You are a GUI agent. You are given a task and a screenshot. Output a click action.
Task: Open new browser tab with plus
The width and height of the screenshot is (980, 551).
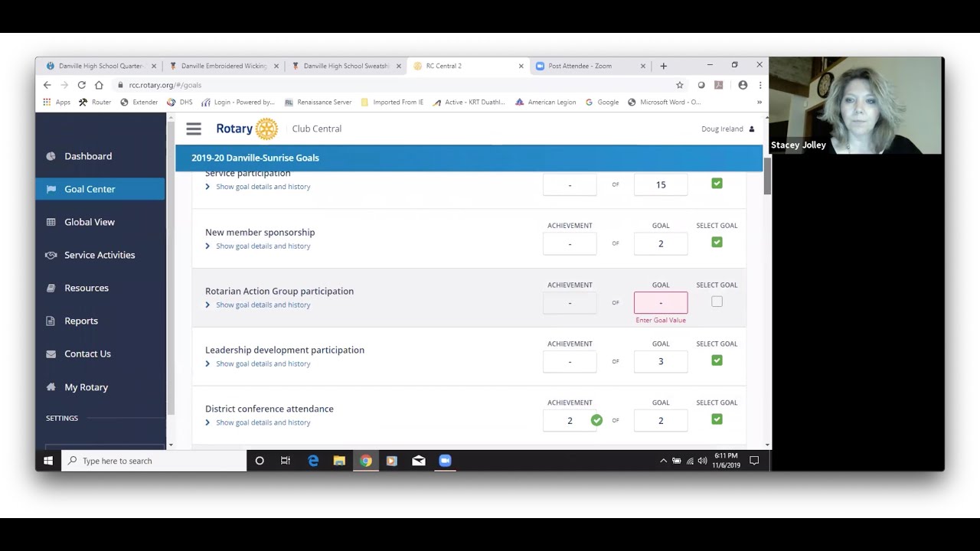[664, 66]
